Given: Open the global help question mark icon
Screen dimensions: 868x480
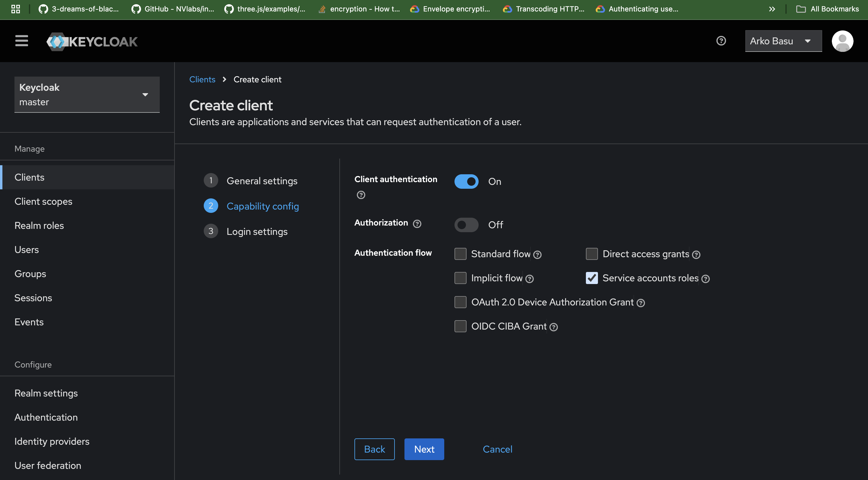Looking at the screenshot, I should pyautogui.click(x=721, y=41).
